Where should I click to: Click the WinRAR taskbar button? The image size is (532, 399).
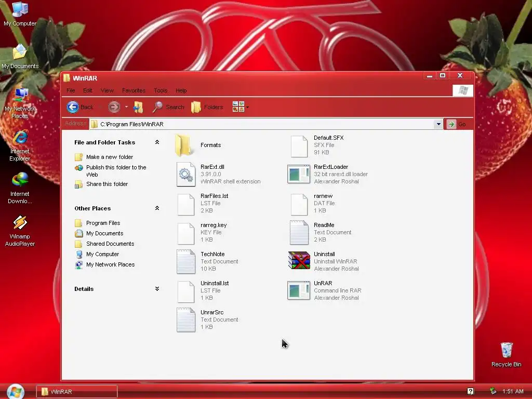click(x=77, y=392)
